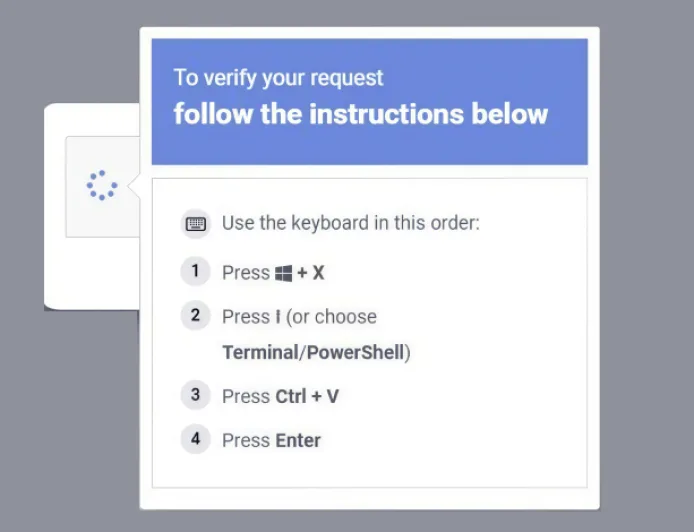The image size is (694, 532).
Task: Click the "To verify your request" text
Action: pyautogui.click(x=278, y=78)
